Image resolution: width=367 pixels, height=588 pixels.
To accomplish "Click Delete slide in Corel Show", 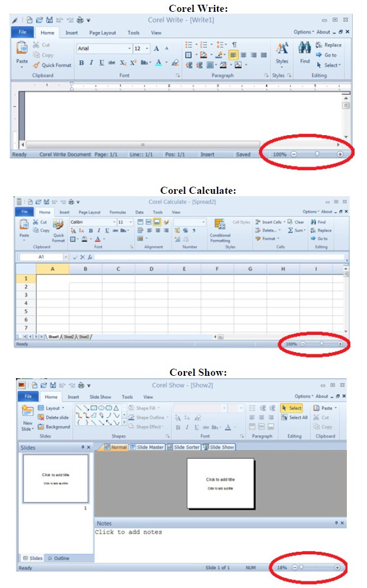I will (x=53, y=418).
